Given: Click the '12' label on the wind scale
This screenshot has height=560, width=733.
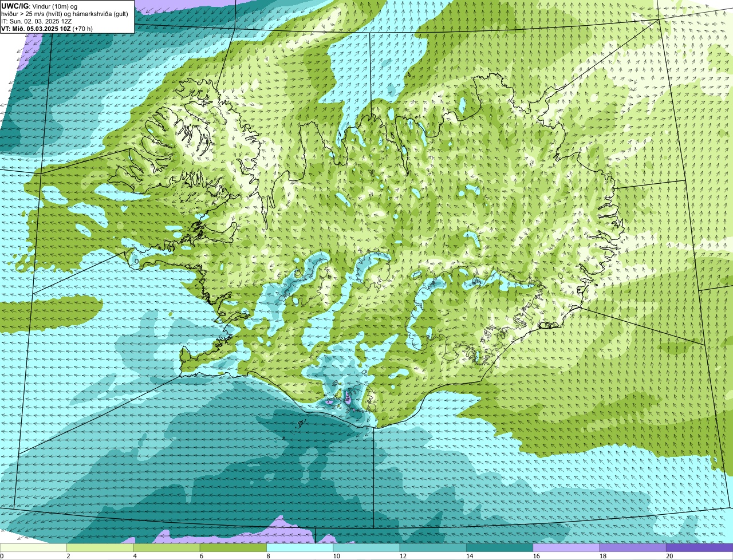Looking at the screenshot, I should point(403,556).
